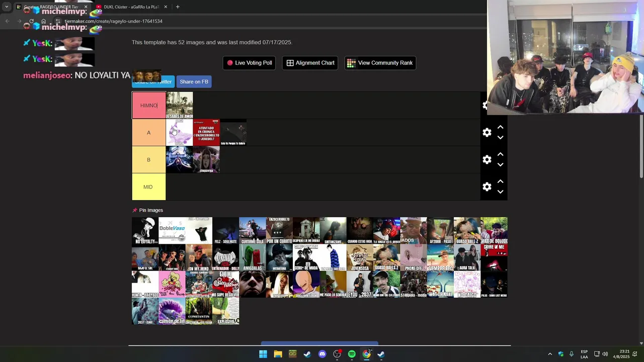This screenshot has width=644, height=362.
Task: Pick the CURTIRME SOLA image
Action: click(x=253, y=231)
